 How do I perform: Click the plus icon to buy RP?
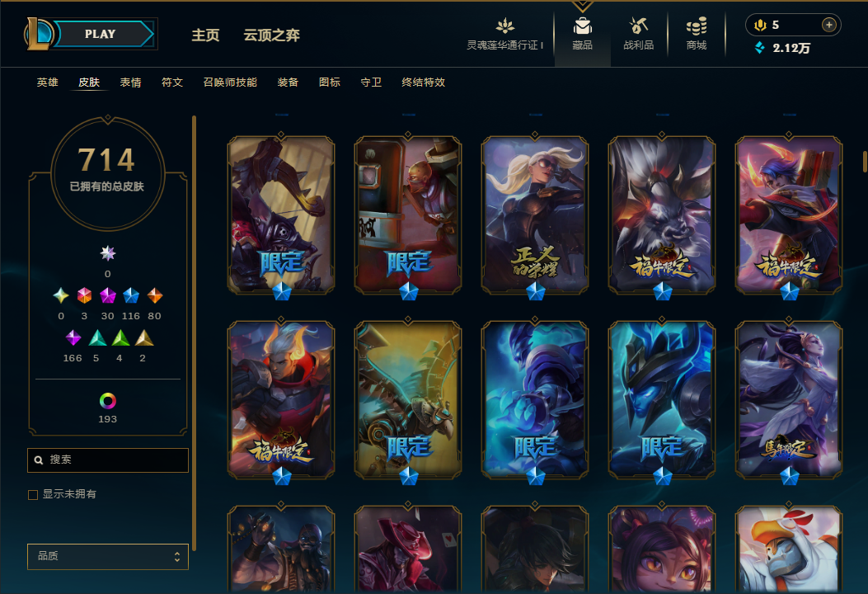coord(828,25)
